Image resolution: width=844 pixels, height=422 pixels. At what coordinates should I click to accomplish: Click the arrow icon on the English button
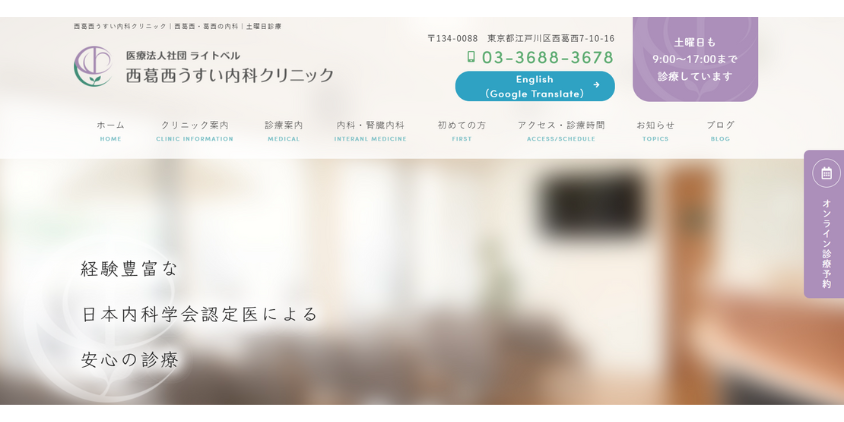[x=596, y=85]
